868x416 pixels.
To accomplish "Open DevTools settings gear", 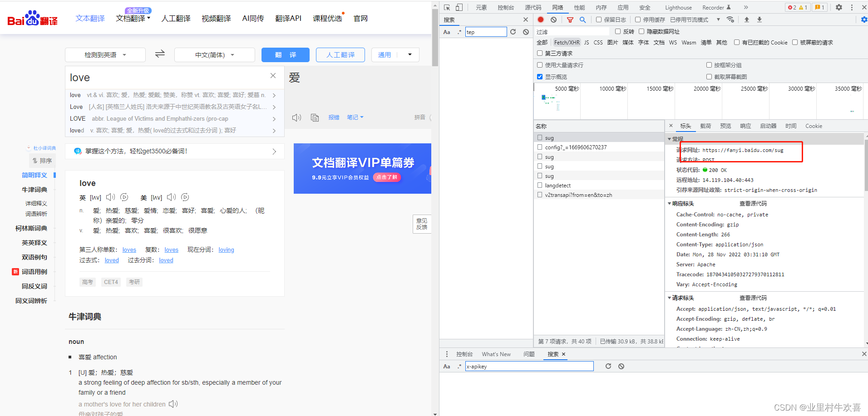I will (839, 7).
